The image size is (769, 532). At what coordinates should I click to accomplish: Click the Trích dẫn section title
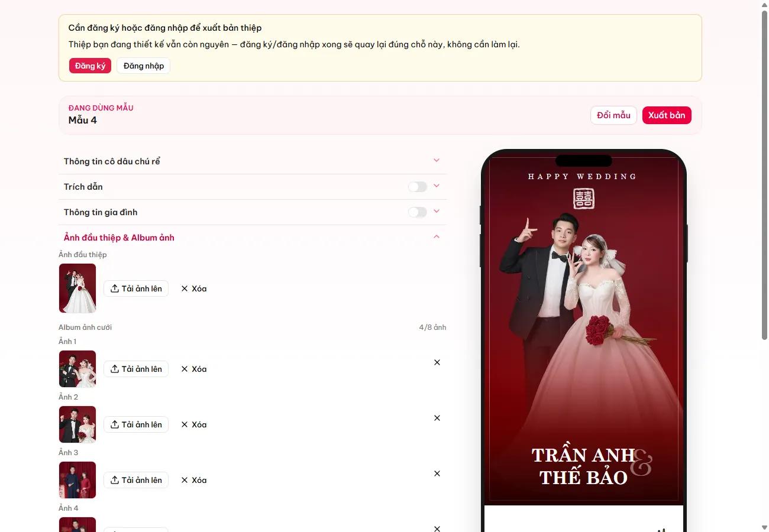point(83,187)
